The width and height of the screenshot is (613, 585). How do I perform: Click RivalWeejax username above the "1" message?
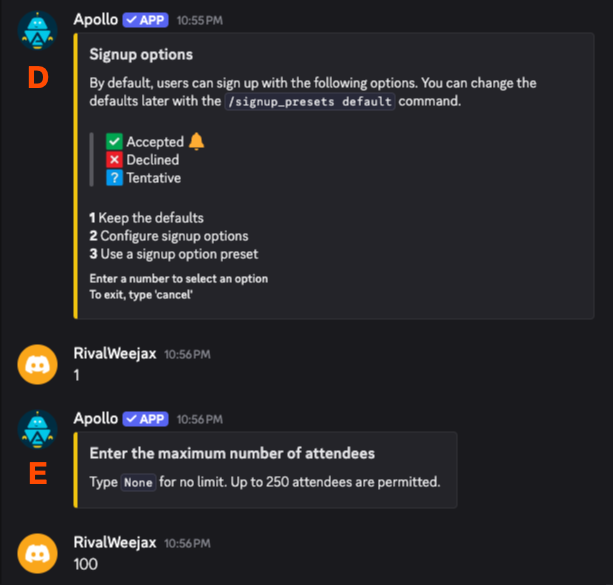[115, 354]
